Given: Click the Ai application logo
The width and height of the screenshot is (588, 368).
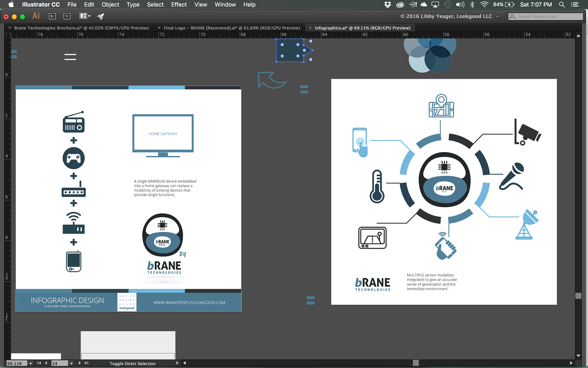Looking at the screenshot, I should 36,16.
